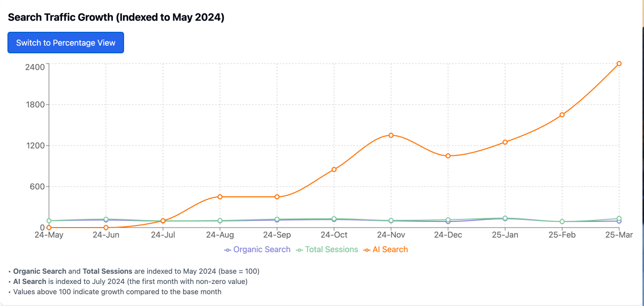This screenshot has width=644, height=306.
Task: Click the AI Search data point at 24-Oct
Action: (x=334, y=169)
